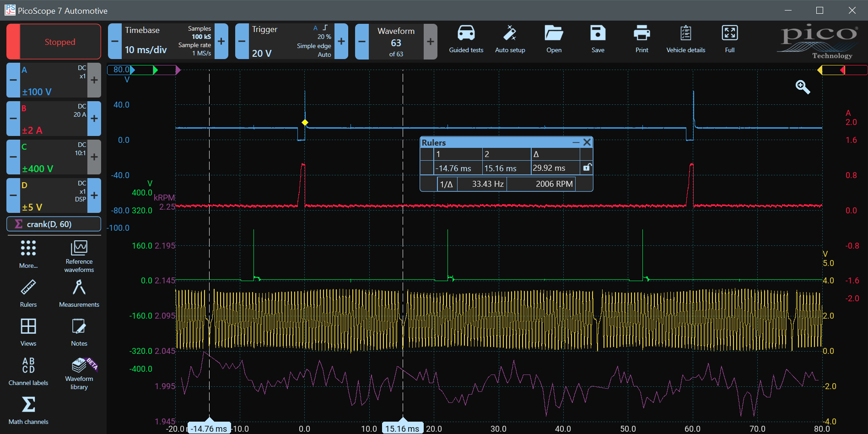Increase channel D range
Viewport: 868px width, 434px height.
pos(94,195)
